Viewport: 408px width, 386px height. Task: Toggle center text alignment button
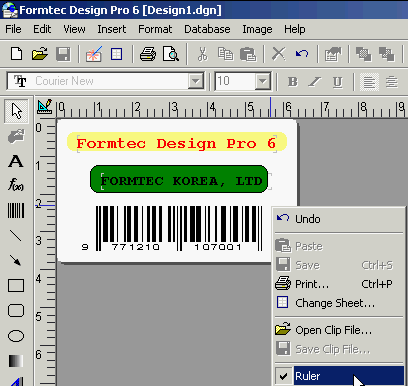[x=392, y=82]
